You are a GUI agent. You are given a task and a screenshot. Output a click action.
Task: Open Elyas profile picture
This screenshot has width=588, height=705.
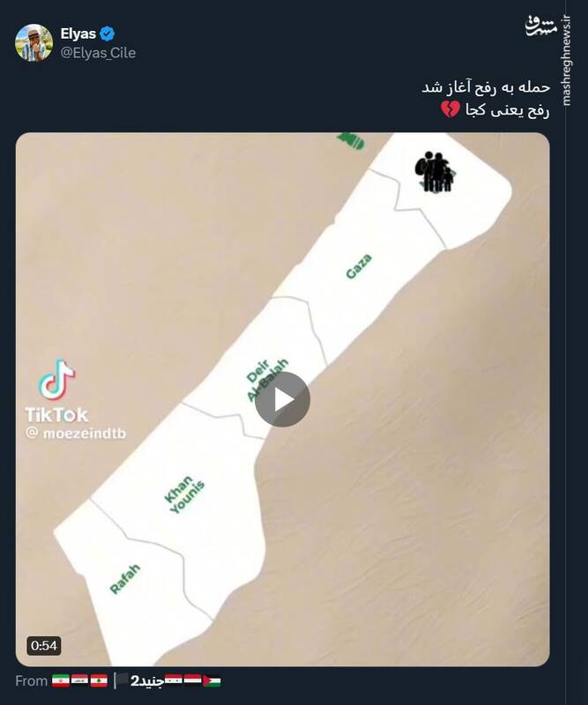(34, 42)
